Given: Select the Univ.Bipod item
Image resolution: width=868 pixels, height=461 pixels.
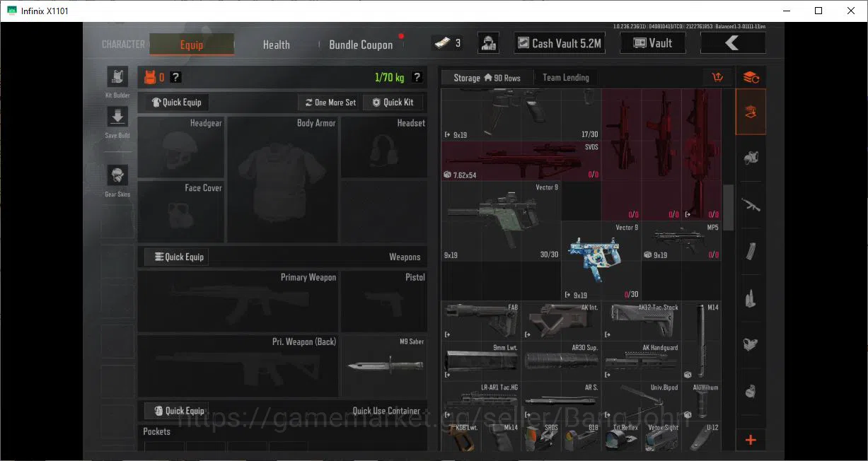Looking at the screenshot, I should (x=642, y=401).
